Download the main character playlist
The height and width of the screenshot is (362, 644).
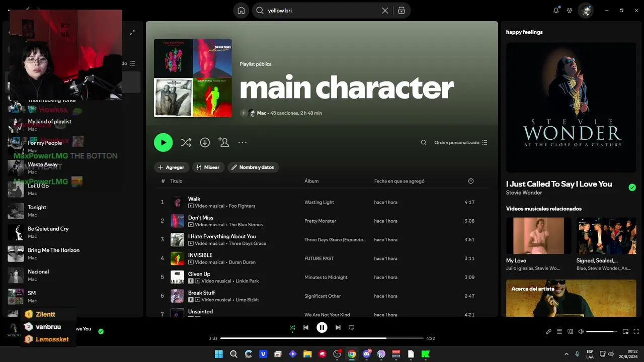coord(205,143)
